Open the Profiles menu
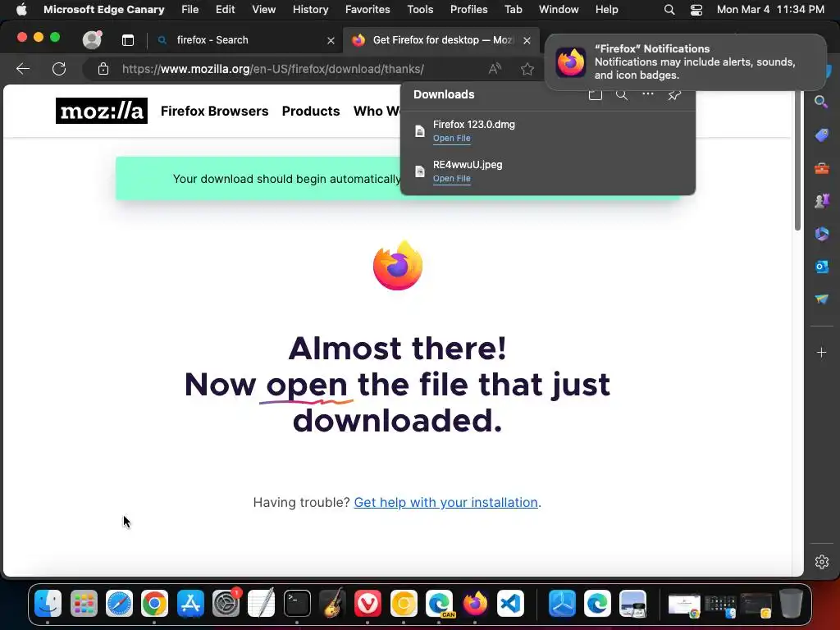This screenshot has width=840, height=630. tap(468, 10)
